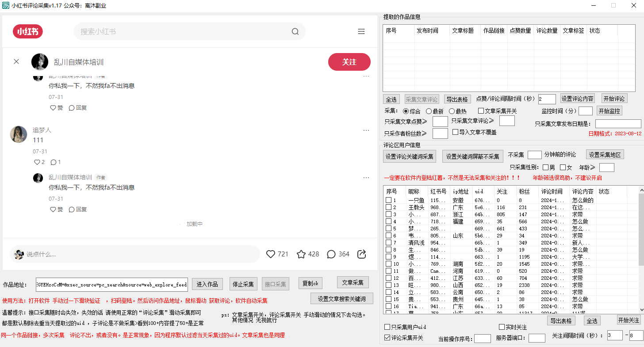This screenshot has height=347, width=644.
Task: Toggle the 实时关注 checkbox
Action: [502, 327]
